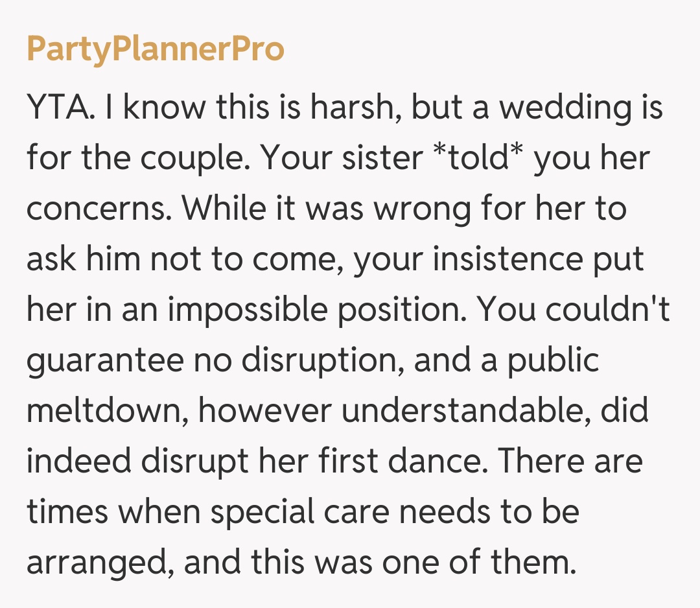Viewport: 700px width, 608px height.
Task: Click the closing words "one of them."
Action: point(478,563)
